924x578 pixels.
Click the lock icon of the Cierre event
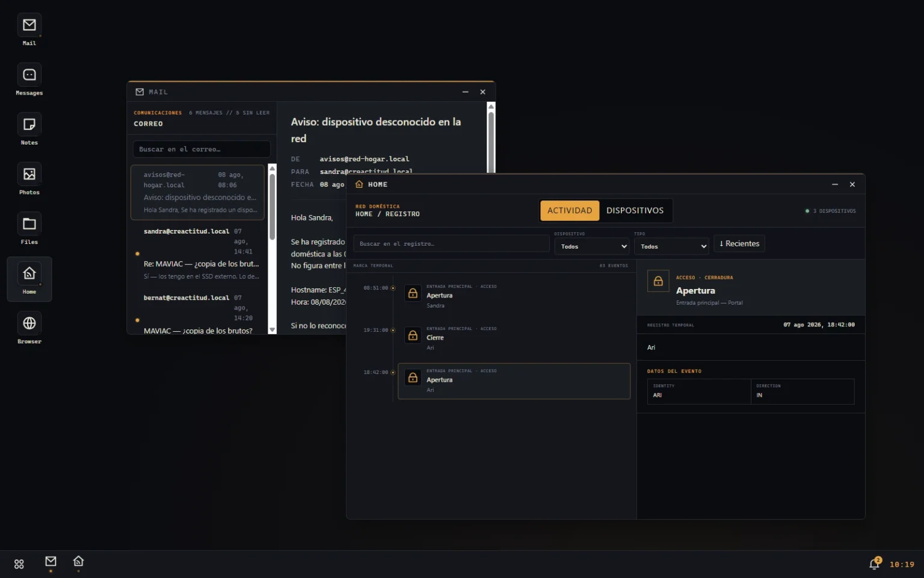coord(413,335)
